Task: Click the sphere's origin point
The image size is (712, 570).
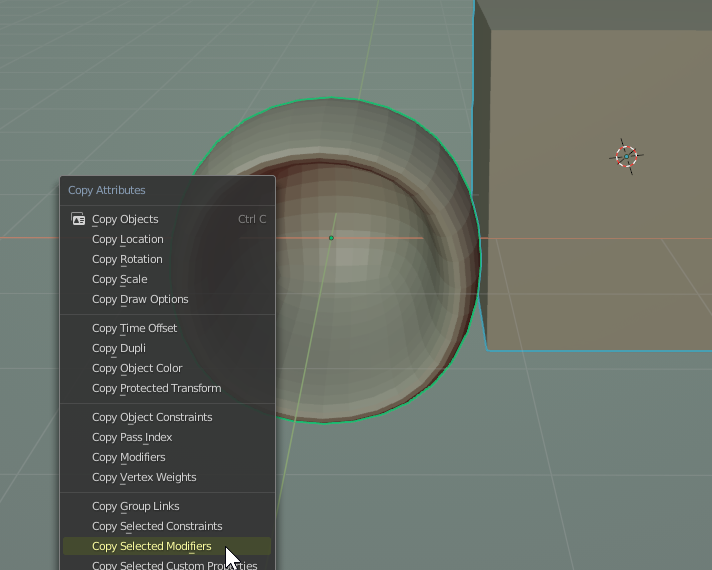Action: tap(331, 238)
